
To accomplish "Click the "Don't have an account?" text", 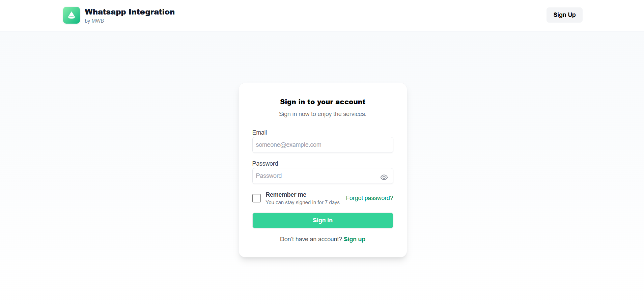I will click(x=311, y=239).
